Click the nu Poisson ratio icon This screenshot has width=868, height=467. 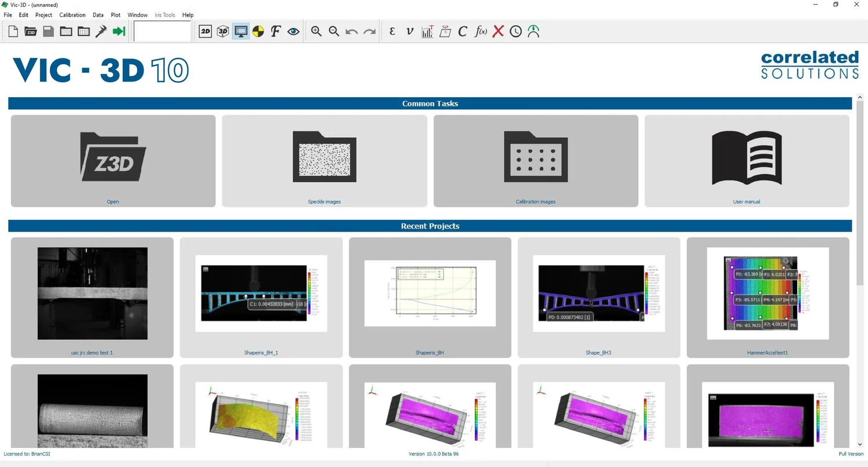pos(409,31)
